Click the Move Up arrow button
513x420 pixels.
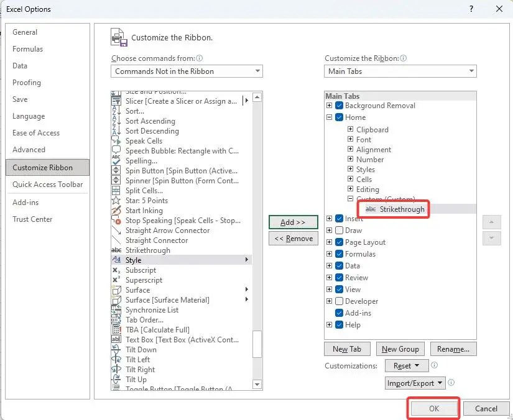(x=491, y=222)
